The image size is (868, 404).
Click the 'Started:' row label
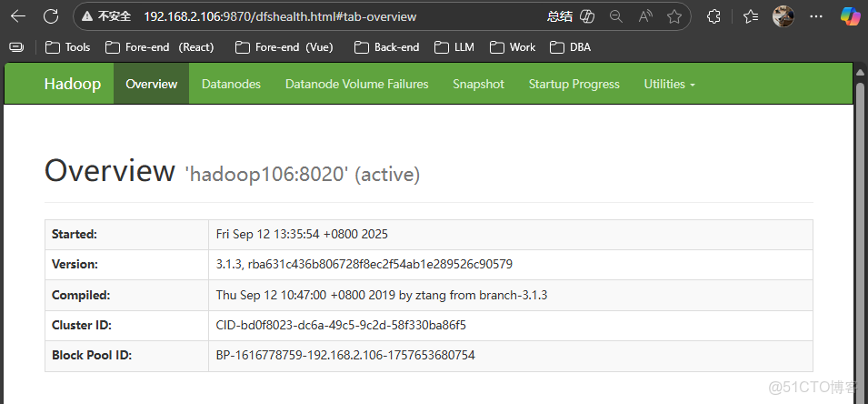coord(75,235)
